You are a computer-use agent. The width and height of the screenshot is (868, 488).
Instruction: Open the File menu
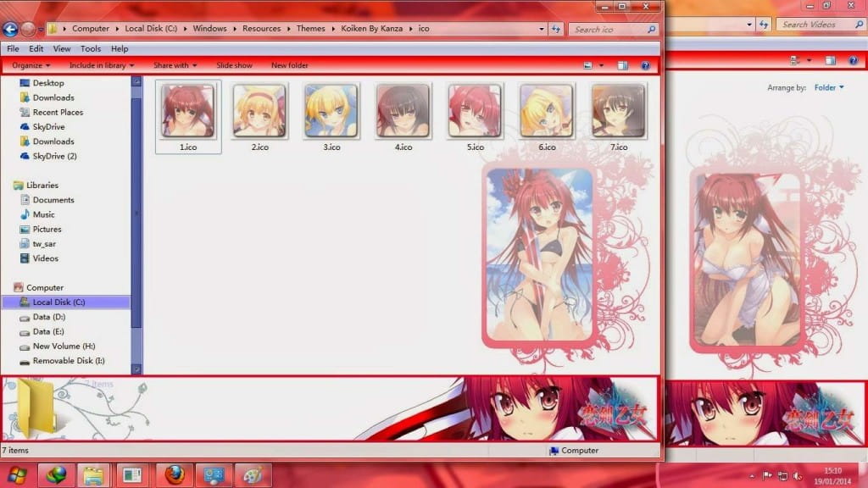tap(13, 48)
